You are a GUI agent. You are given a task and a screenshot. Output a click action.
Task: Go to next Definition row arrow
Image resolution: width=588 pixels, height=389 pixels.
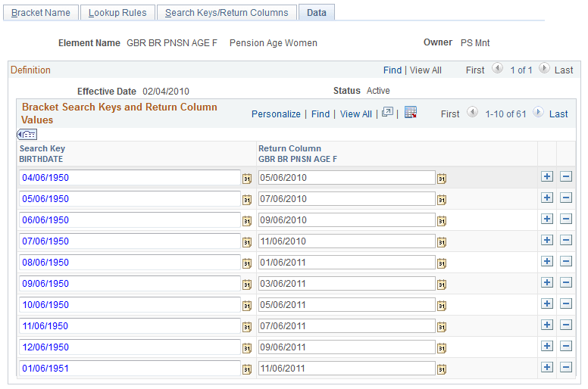[x=544, y=68]
